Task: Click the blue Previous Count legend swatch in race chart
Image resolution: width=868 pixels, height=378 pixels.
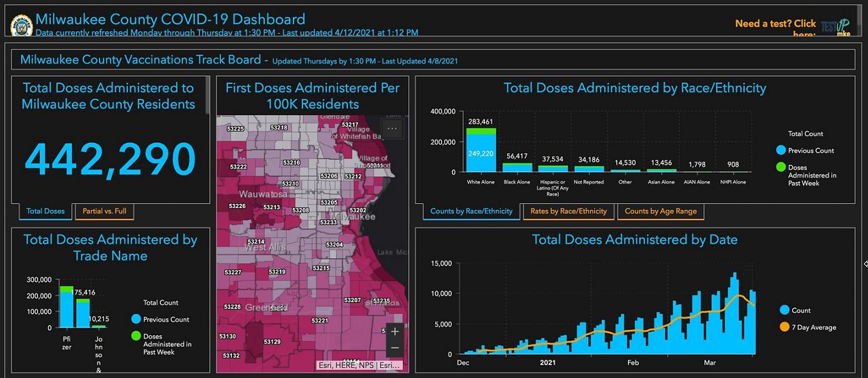Action: click(x=781, y=150)
